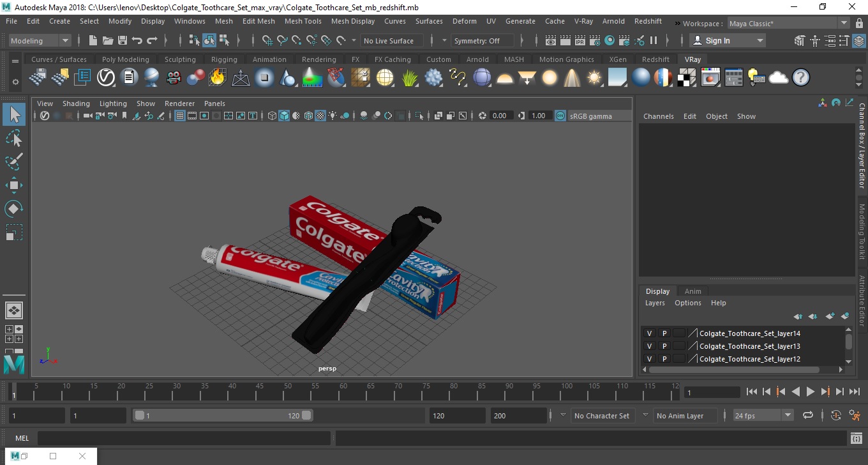Open the Symmetry: Off dropdown
Image resolution: width=868 pixels, height=465 pixels.
tap(483, 40)
